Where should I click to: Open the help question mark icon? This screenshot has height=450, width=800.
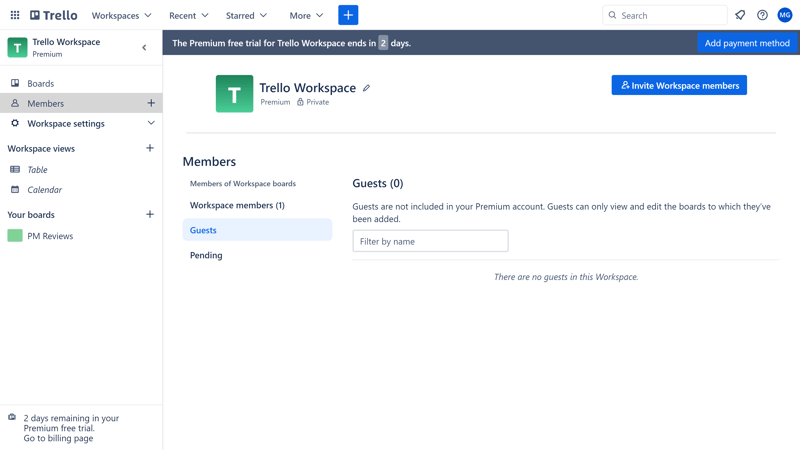pyautogui.click(x=762, y=15)
